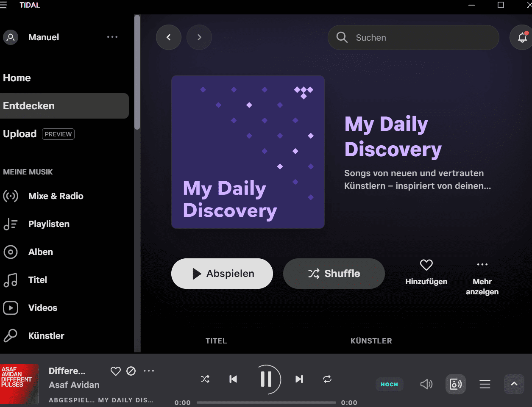
Task: Open Mixe & Radio
Action: 56,196
